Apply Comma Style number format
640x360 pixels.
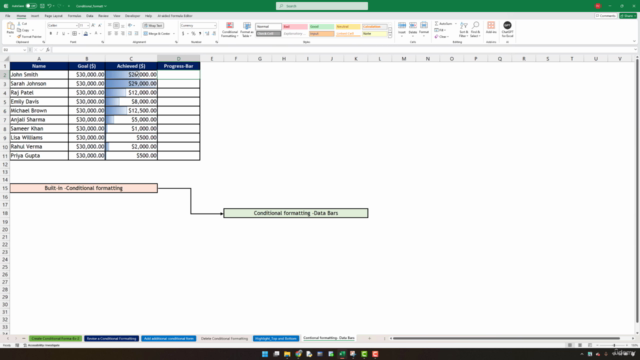coord(200,33)
